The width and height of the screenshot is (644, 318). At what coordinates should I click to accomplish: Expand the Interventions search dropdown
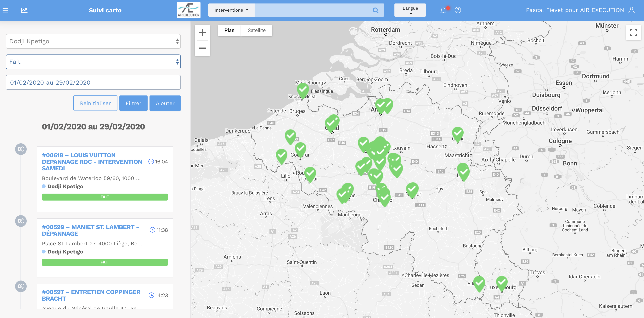(x=231, y=10)
